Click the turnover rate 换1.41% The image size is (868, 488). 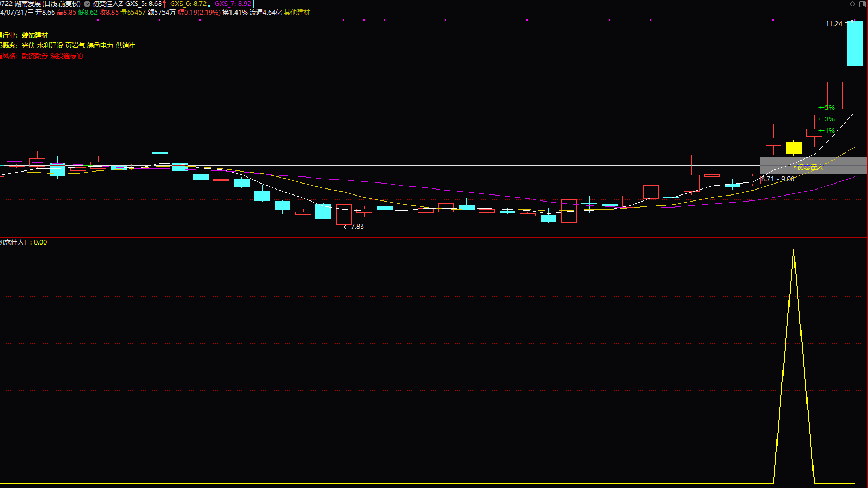(x=235, y=13)
